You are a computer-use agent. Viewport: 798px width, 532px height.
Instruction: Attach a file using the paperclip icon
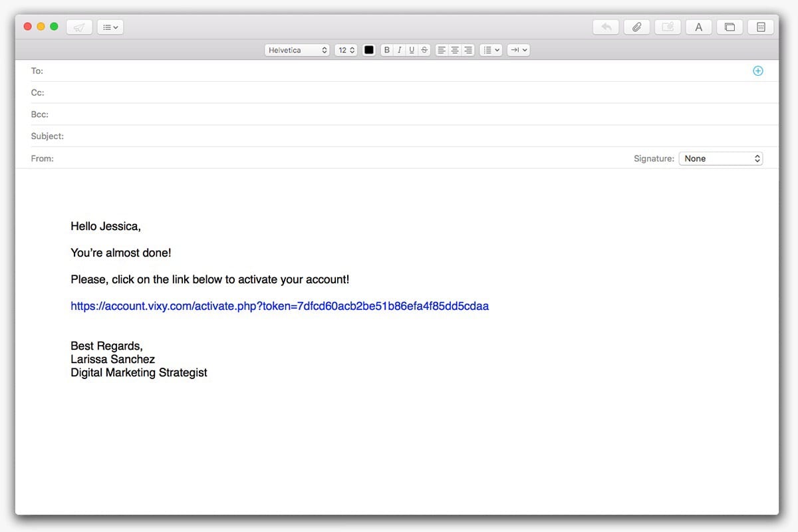coord(636,27)
